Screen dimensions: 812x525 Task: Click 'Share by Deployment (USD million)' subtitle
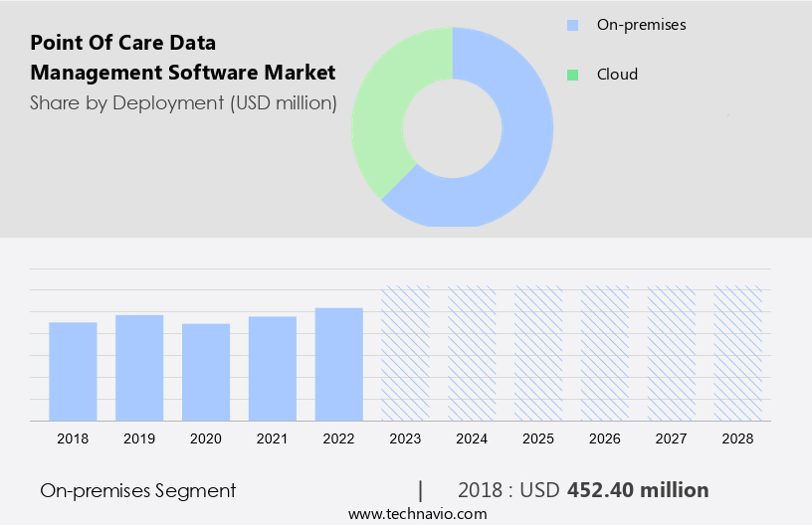coord(183,103)
